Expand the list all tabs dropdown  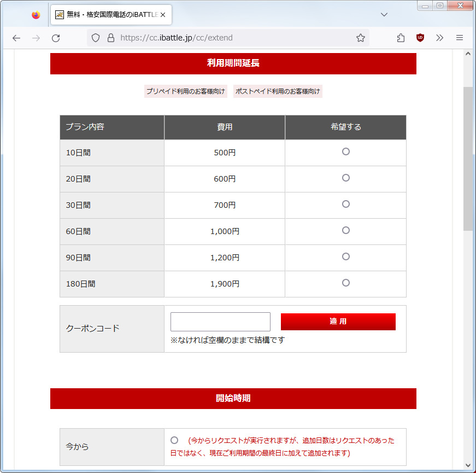coord(384,14)
